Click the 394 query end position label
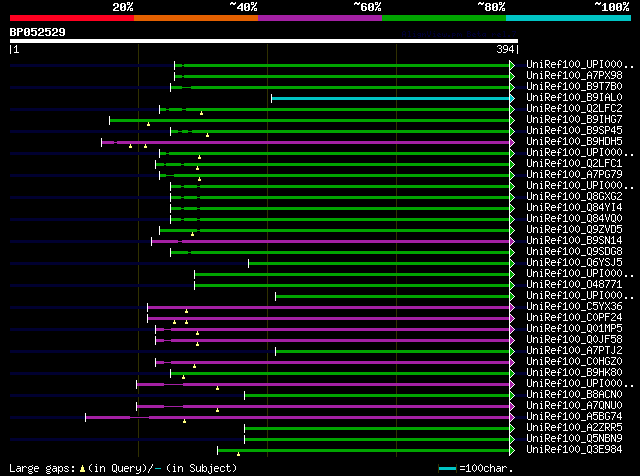Viewport: 640px width, 476px height. click(505, 50)
